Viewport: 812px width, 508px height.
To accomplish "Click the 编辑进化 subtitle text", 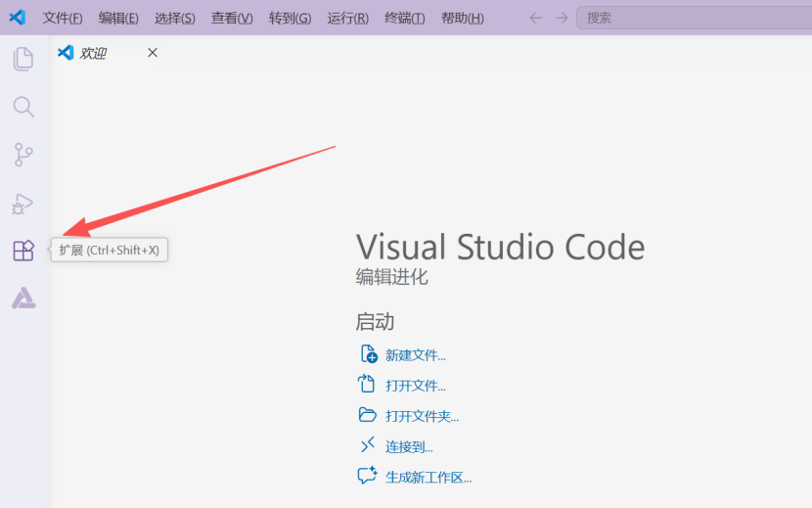I will click(391, 277).
